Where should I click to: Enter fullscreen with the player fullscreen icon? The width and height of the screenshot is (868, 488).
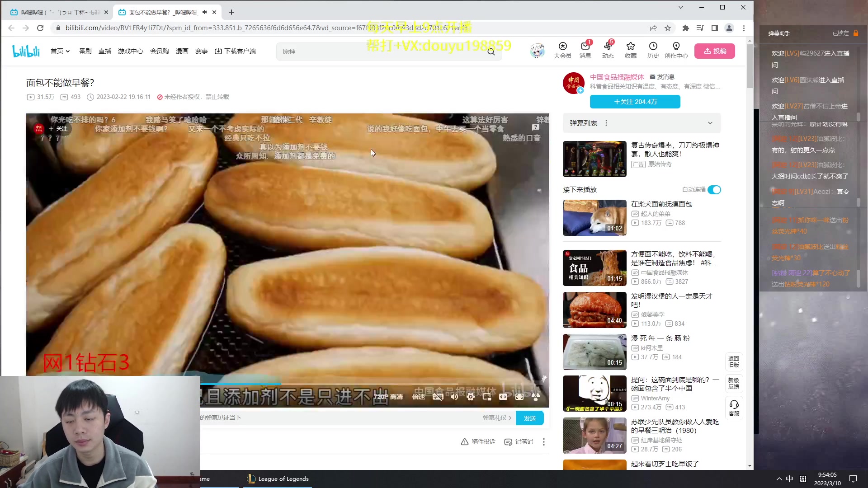coord(519,397)
